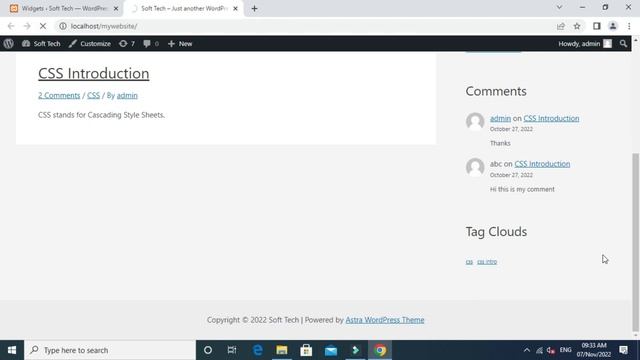Stop loading the page
The width and height of the screenshot is (640, 360).
pyautogui.click(x=43, y=26)
